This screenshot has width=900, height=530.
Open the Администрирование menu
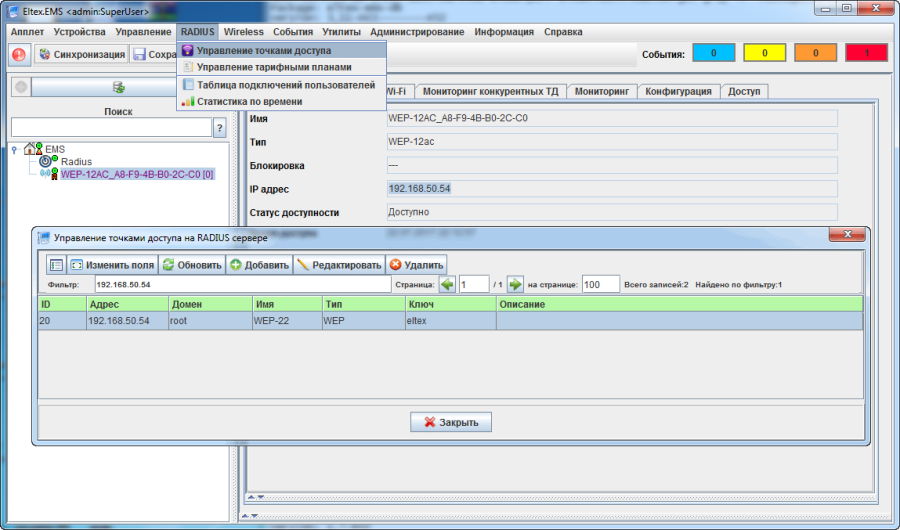[x=417, y=32]
